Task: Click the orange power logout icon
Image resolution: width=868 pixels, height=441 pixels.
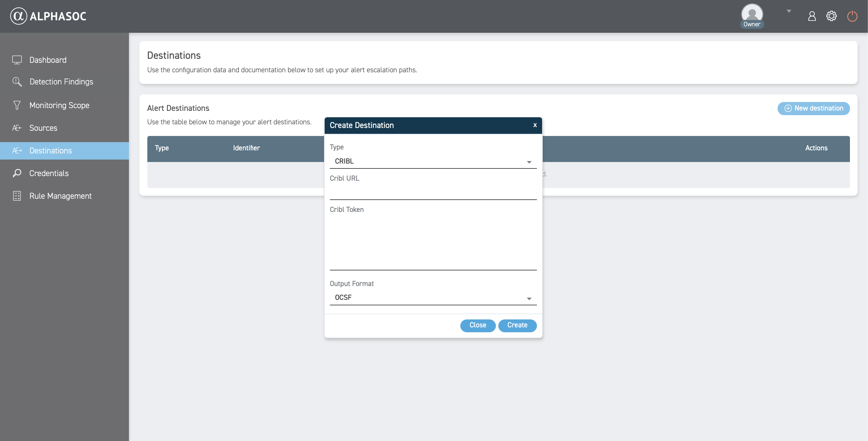Action: click(x=852, y=16)
